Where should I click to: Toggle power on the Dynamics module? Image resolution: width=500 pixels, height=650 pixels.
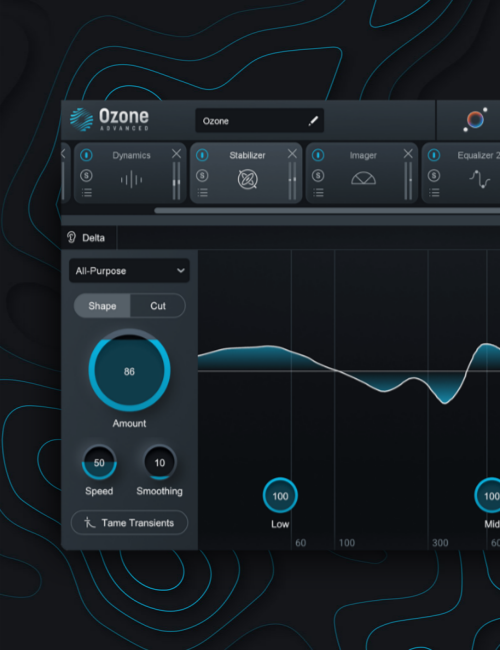86,155
